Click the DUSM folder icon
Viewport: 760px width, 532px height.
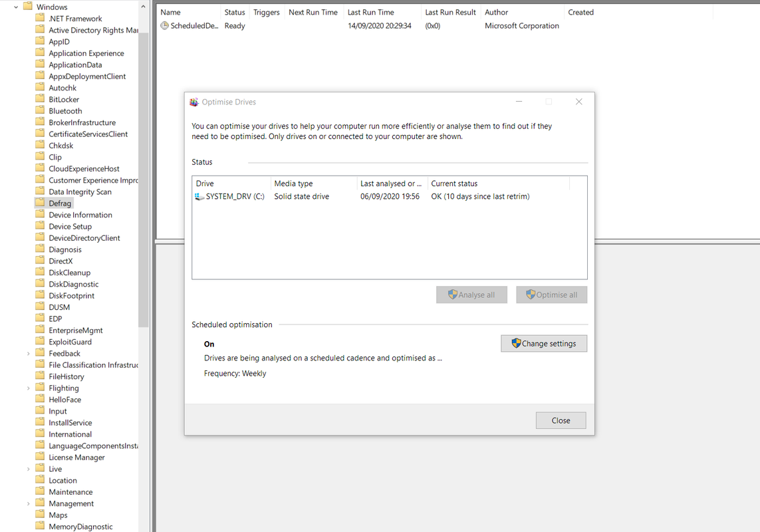[41, 307]
